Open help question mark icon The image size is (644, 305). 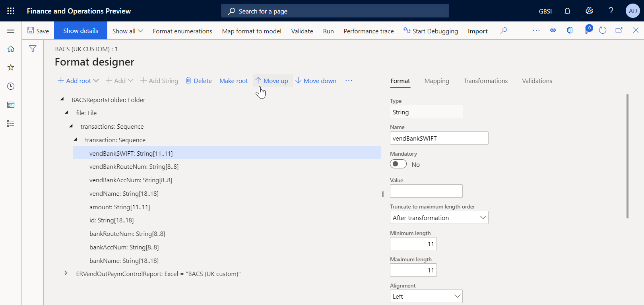pyautogui.click(x=611, y=11)
